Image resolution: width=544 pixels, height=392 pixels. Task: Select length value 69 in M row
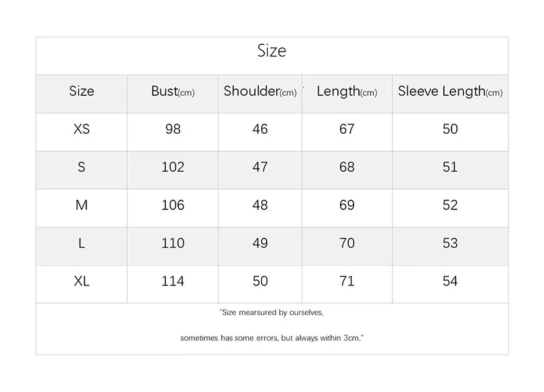[x=347, y=205]
